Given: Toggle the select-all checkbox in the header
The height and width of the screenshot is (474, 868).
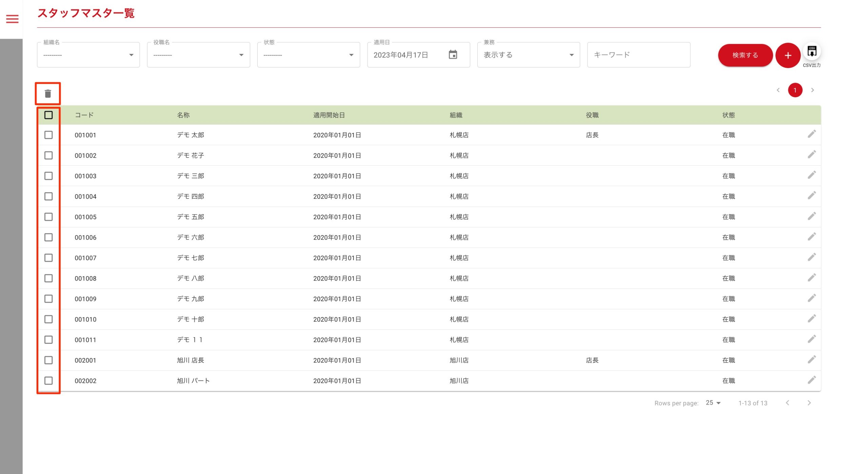Looking at the screenshot, I should point(48,115).
